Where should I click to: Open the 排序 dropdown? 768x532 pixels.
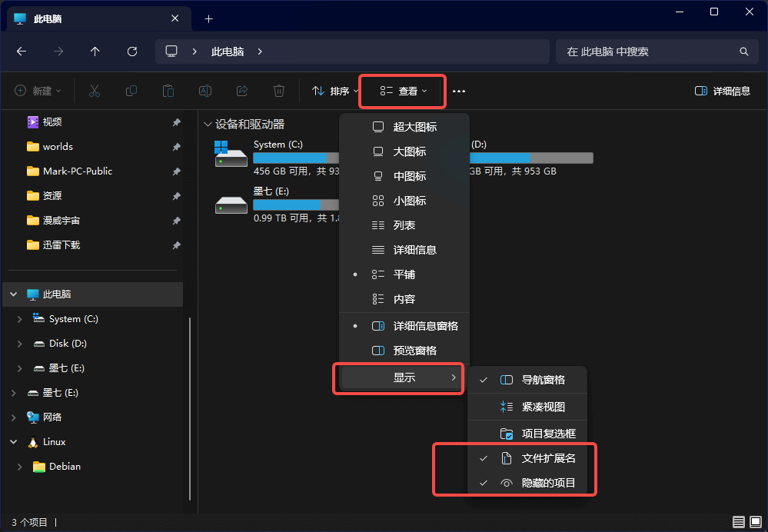pyautogui.click(x=333, y=91)
